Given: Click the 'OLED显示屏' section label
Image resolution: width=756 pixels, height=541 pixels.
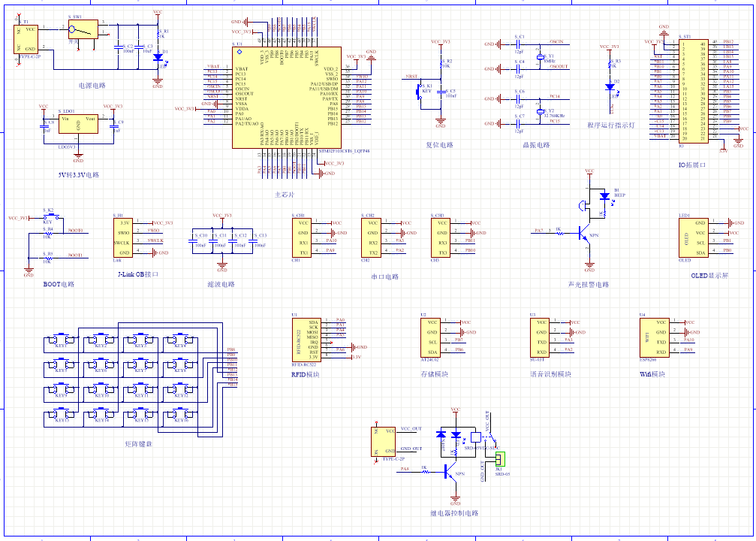Looking at the screenshot, I should [709, 276].
